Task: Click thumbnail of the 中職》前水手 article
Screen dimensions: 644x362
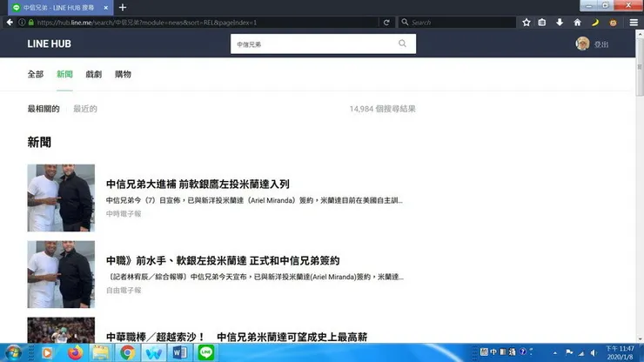Action: [61, 274]
